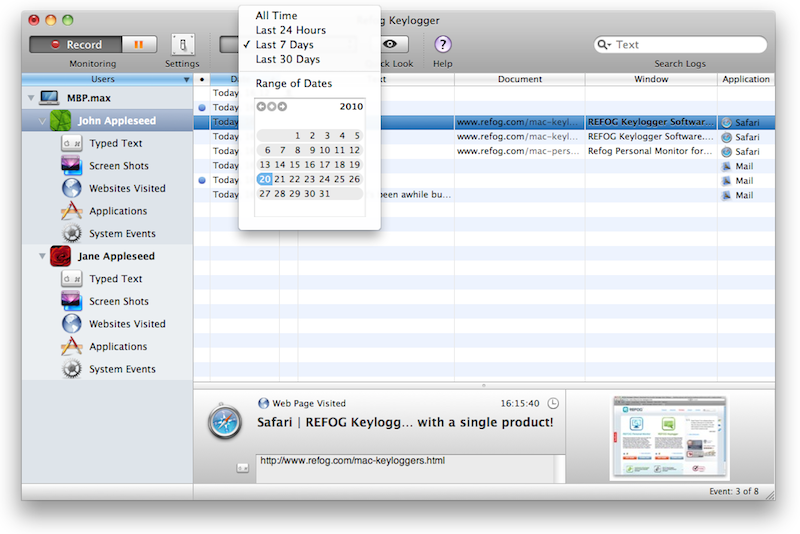Choose Last 24 Hours from the menu
Viewport: 800px width, 534px height.
[x=290, y=30]
